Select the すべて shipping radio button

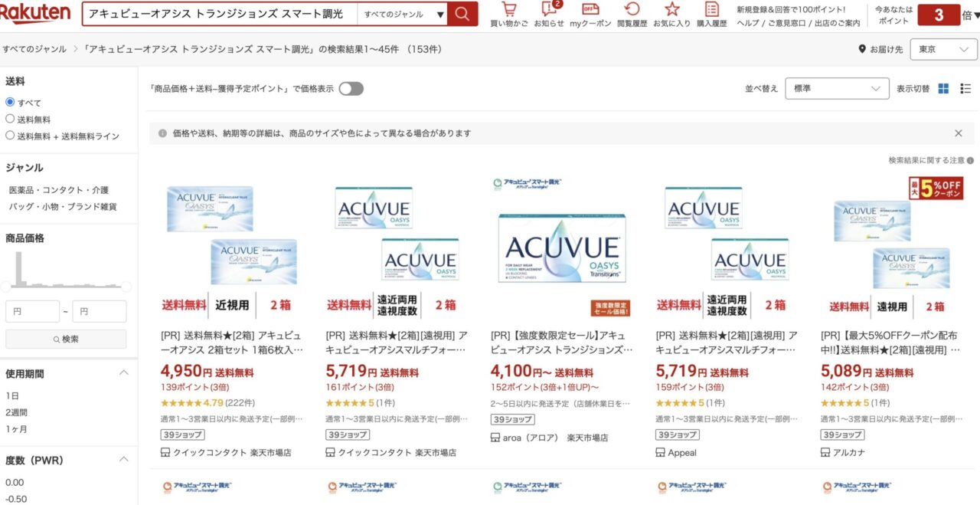(x=10, y=102)
